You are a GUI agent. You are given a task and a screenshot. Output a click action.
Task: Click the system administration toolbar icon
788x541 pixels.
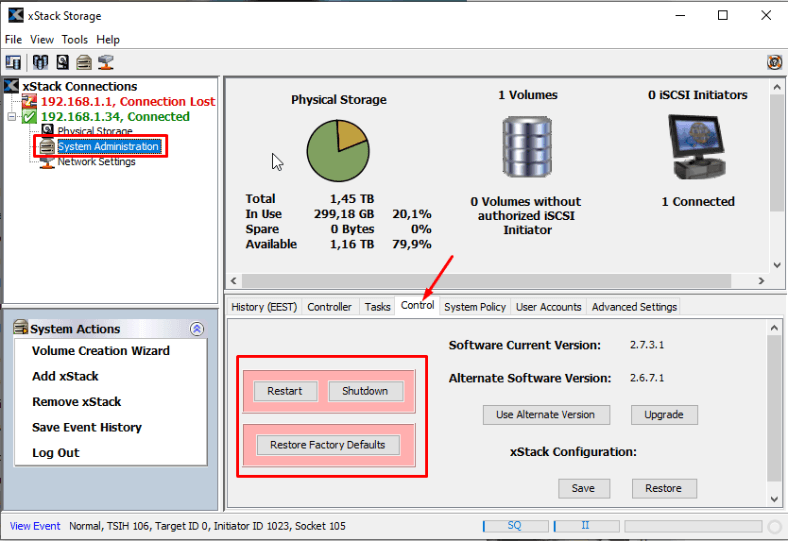[84, 62]
